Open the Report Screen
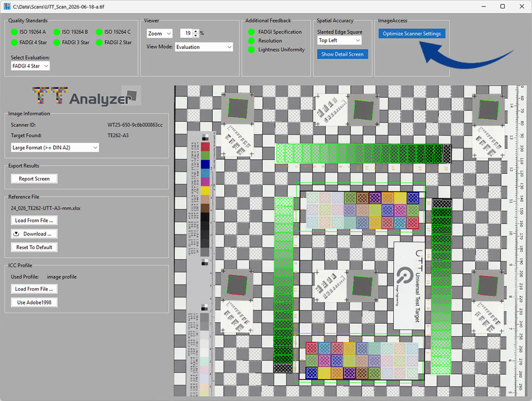Image resolution: width=532 pixels, height=401 pixels. click(x=34, y=178)
